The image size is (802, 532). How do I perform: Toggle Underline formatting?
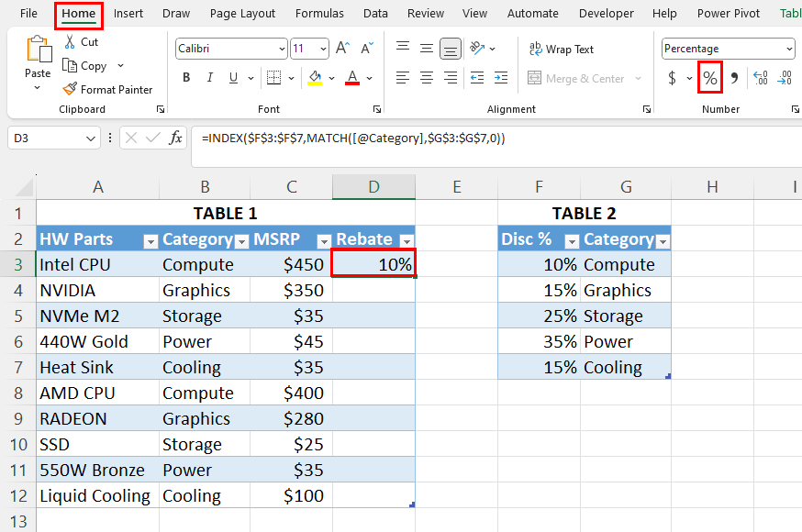pyautogui.click(x=234, y=78)
